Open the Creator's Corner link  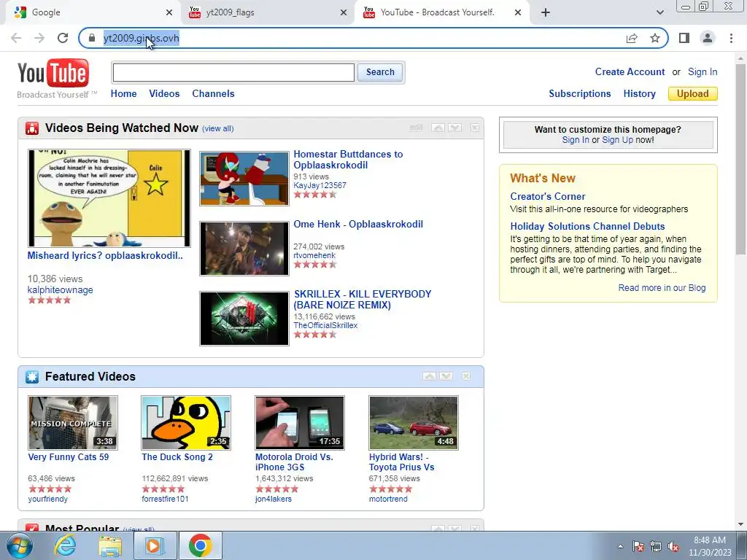[x=547, y=197]
